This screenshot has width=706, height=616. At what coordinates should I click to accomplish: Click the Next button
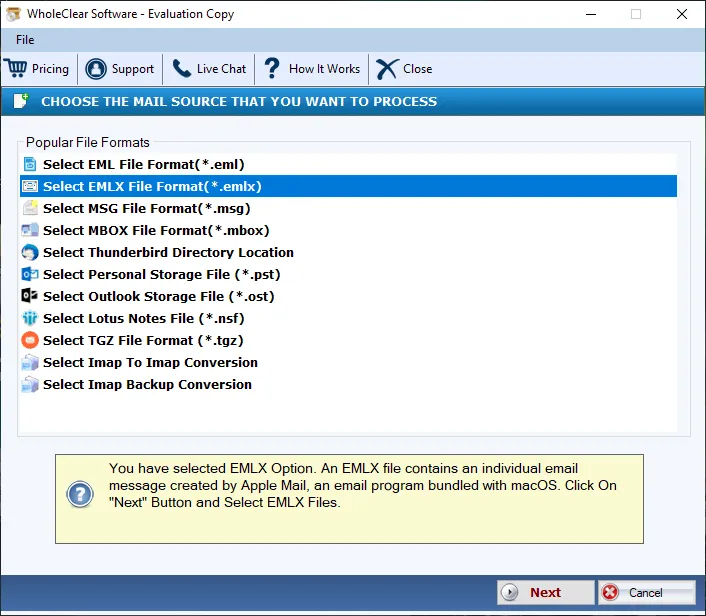tap(545, 592)
